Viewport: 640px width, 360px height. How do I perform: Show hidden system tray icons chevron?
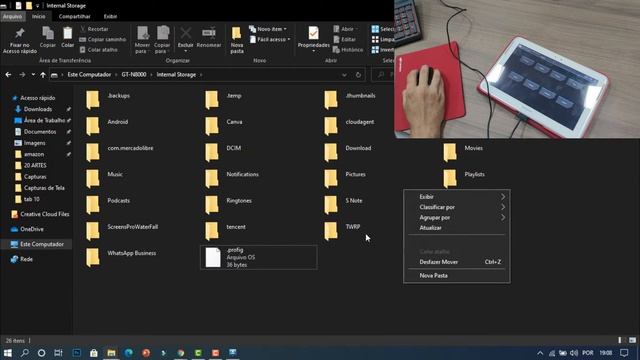540,353
